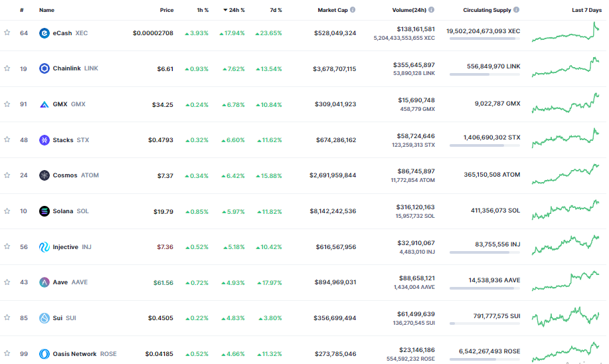The height and width of the screenshot is (364, 609).
Task: Star Stacks for the watchlist
Action: (x=7, y=139)
